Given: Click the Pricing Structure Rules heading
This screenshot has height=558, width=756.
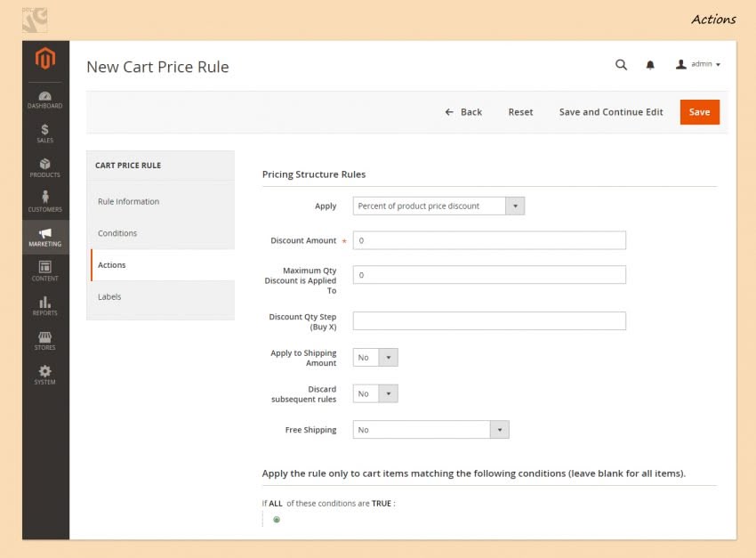Looking at the screenshot, I should click(x=314, y=174).
